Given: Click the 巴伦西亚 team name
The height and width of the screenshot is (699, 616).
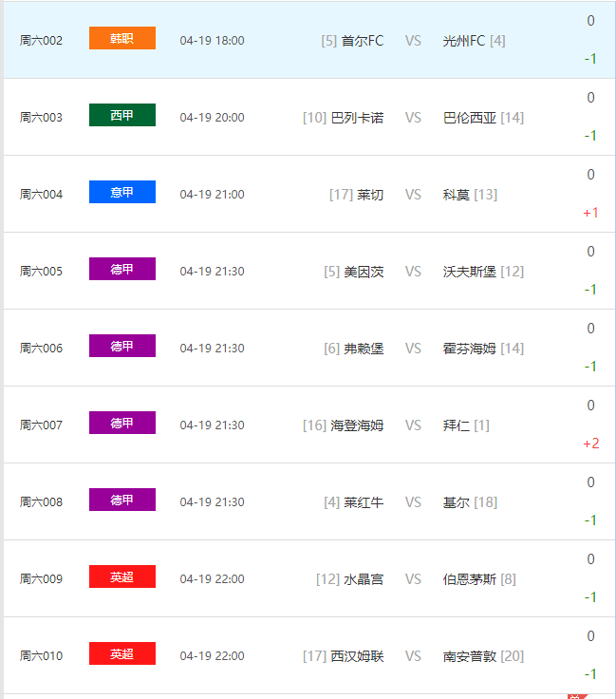Looking at the screenshot, I should coord(470,118).
